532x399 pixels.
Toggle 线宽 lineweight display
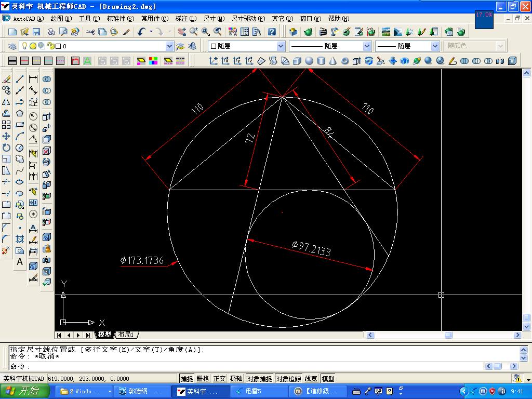coord(311,379)
